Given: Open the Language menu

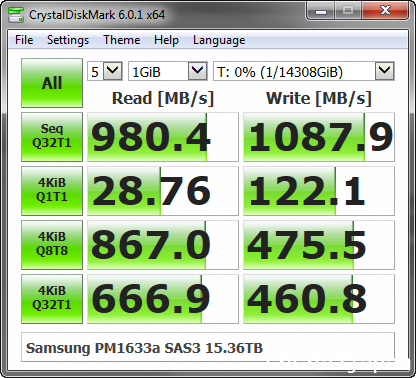Looking at the screenshot, I should click(x=219, y=40).
